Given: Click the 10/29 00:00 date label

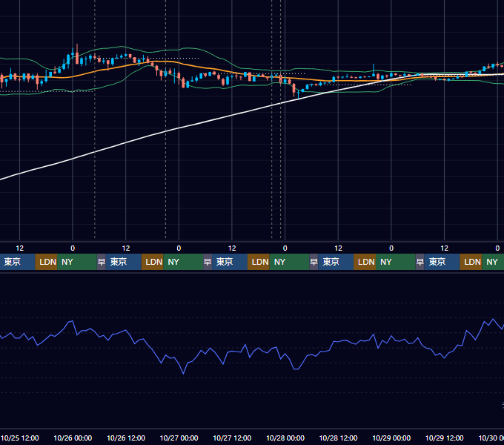Looking at the screenshot, I should tap(391, 438).
